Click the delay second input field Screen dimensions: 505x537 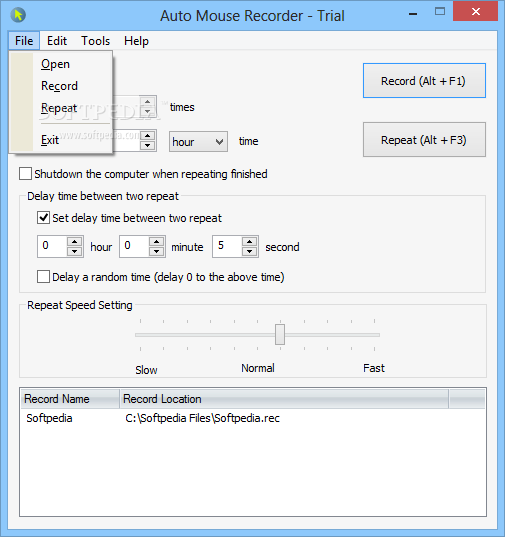click(228, 246)
